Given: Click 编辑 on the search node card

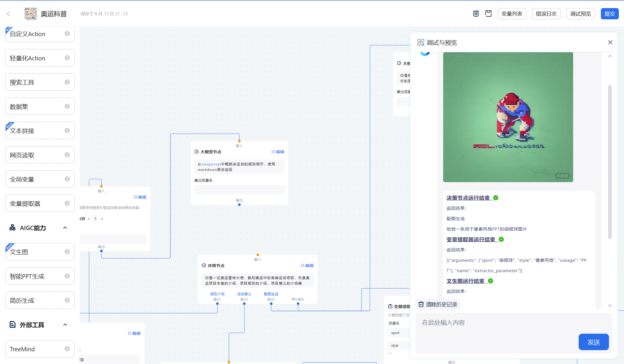Looking at the screenshot, I should click(140, 197).
